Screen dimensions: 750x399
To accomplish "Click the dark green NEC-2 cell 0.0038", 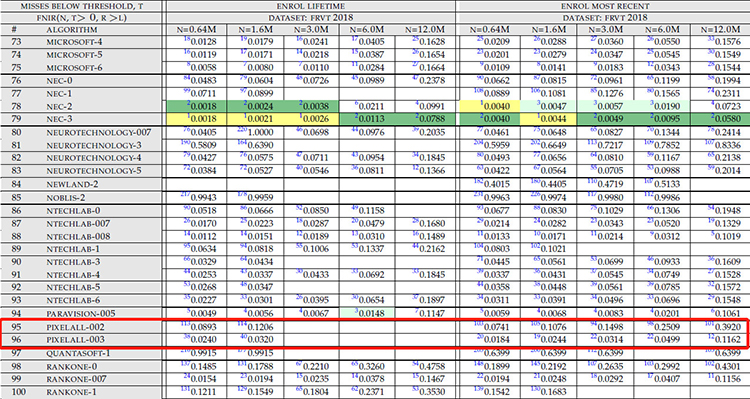I will (x=311, y=106).
